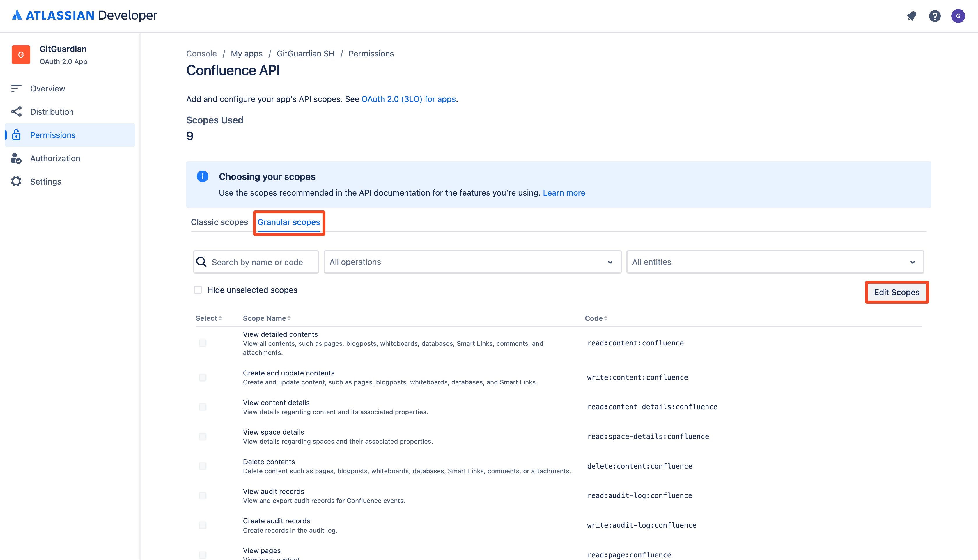Image resolution: width=978 pixels, height=560 pixels.
Task: Click the Permissions lock icon
Action: (16, 134)
